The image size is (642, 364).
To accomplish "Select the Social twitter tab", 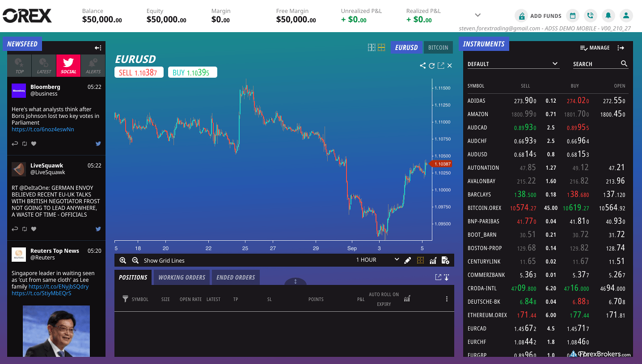I will pos(68,66).
